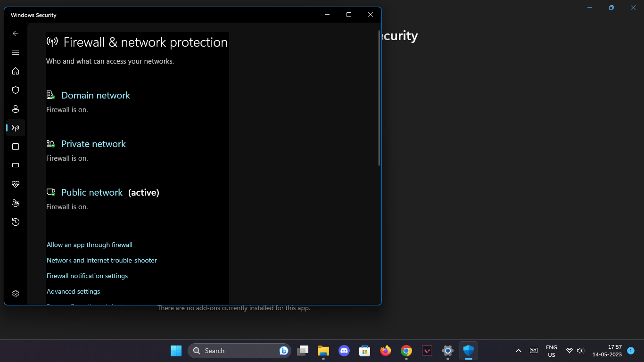Open Google Chrome from the taskbar

coord(406,351)
